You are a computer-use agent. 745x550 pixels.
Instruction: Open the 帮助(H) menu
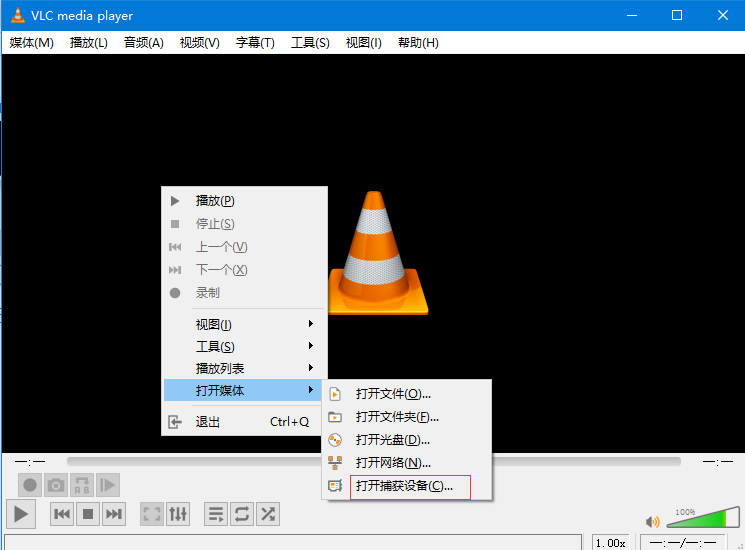coord(418,43)
